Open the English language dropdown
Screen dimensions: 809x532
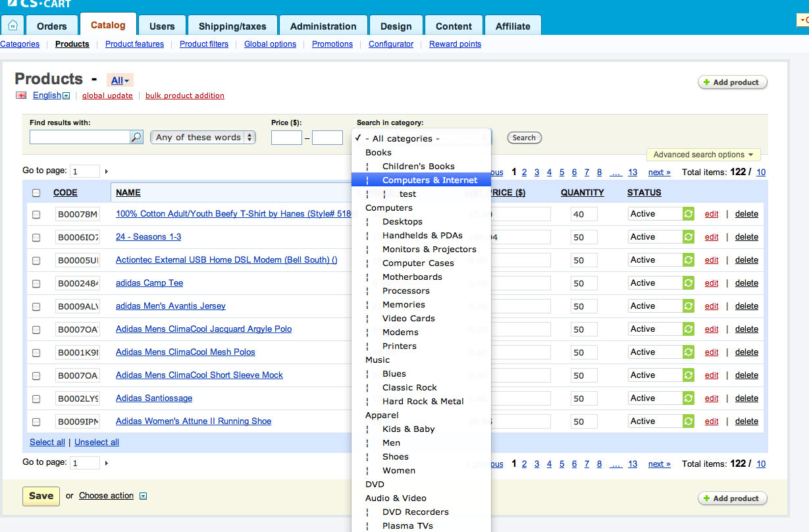(x=51, y=95)
